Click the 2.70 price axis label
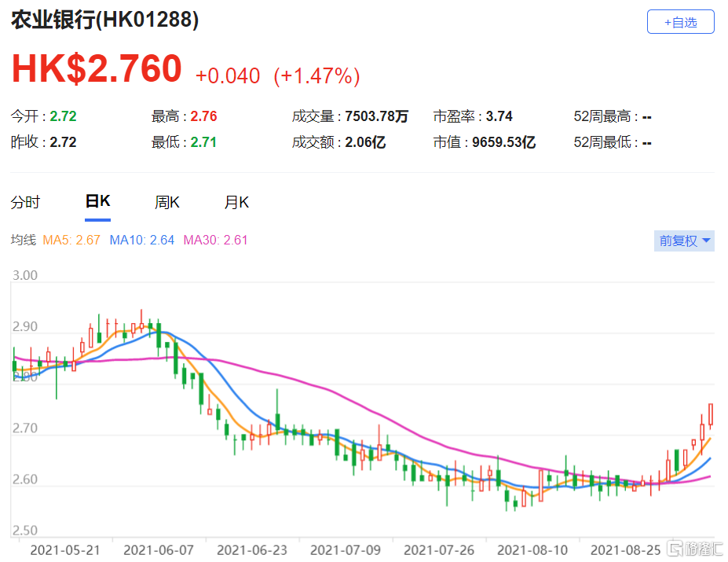Viewport: 728px width, 562px height. tap(25, 428)
